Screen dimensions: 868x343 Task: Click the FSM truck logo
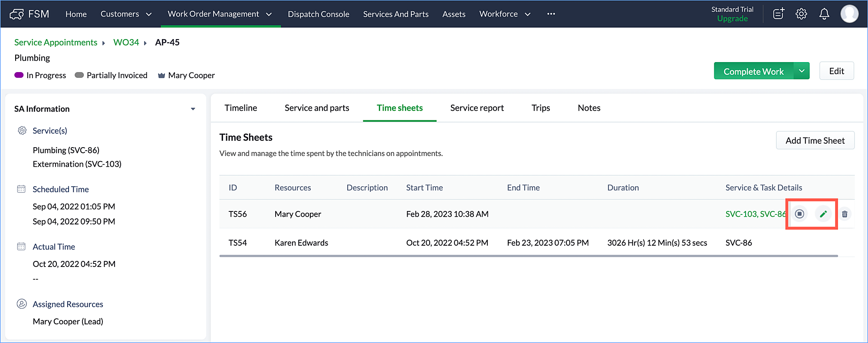tap(16, 14)
